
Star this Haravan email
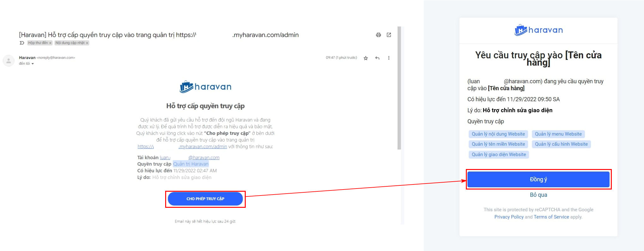click(366, 58)
